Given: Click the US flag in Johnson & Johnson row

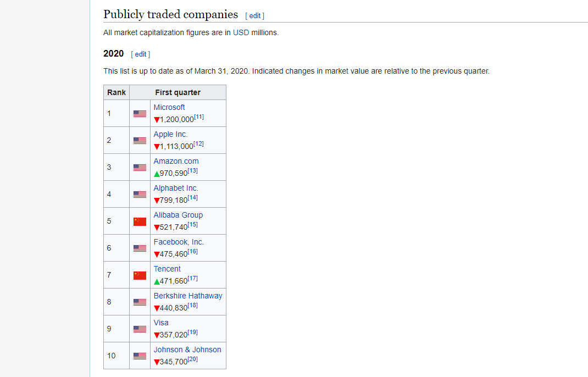Looking at the screenshot, I should coord(140,356).
